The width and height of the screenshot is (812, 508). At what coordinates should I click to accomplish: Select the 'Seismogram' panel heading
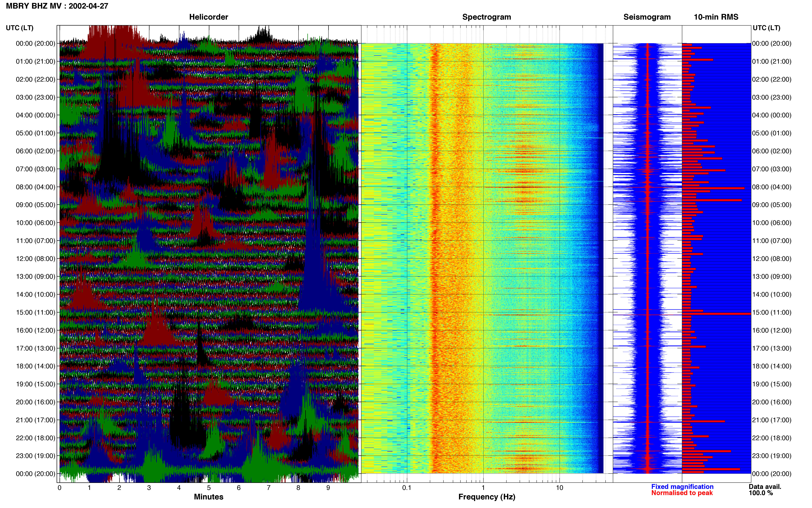(x=647, y=17)
